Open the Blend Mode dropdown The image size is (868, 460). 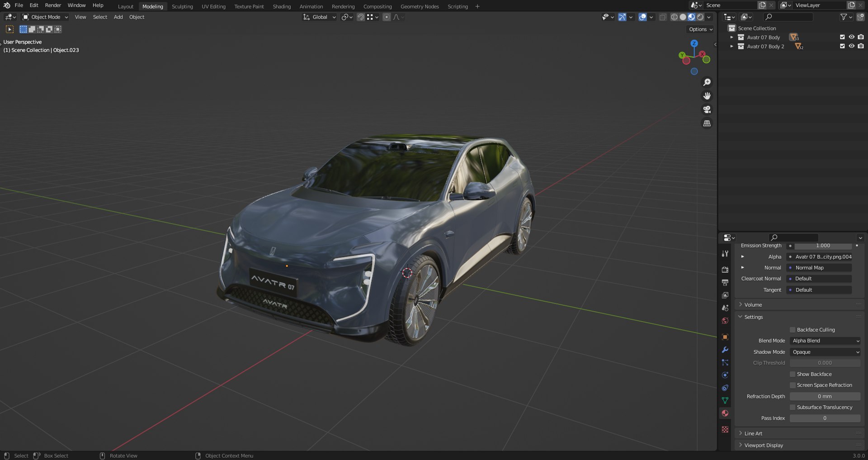click(825, 341)
